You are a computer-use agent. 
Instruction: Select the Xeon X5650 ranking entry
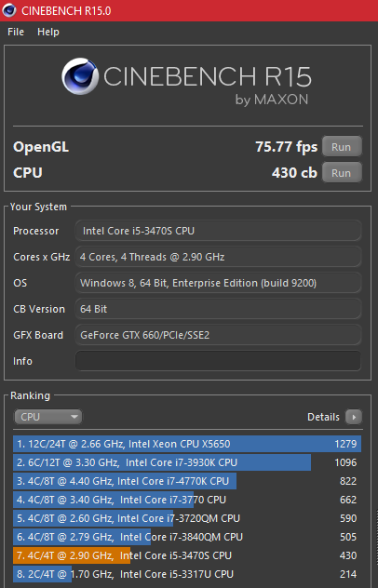(x=187, y=444)
